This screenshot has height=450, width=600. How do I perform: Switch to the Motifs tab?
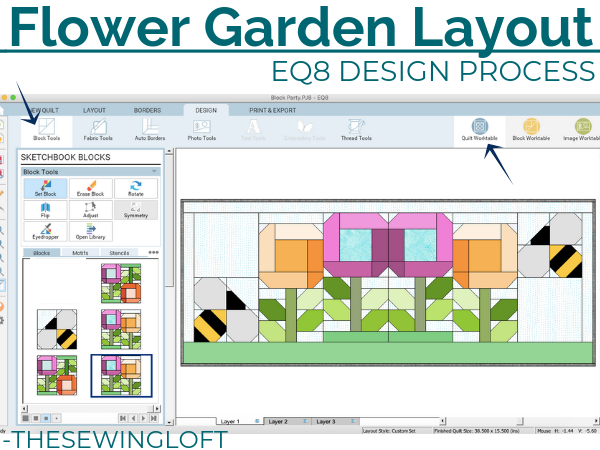point(80,253)
